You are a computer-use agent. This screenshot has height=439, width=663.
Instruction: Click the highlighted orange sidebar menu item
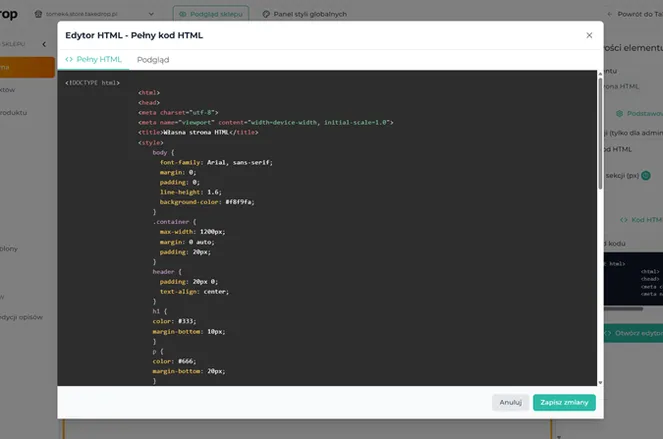[x=27, y=67]
